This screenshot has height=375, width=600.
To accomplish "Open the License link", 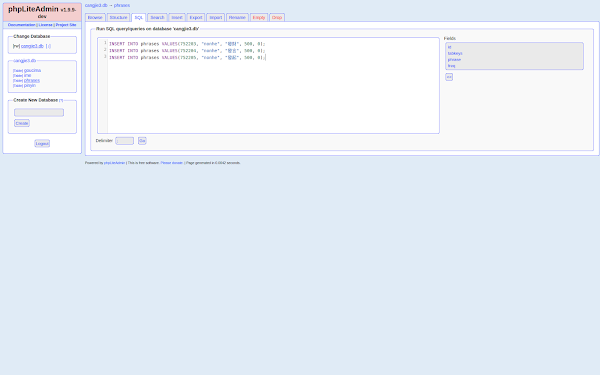I will [46, 25].
